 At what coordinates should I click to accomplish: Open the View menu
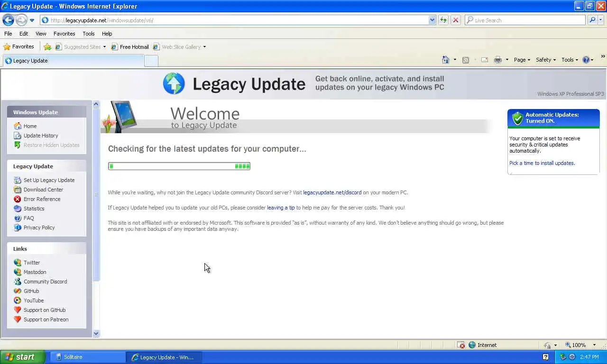[41, 34]
